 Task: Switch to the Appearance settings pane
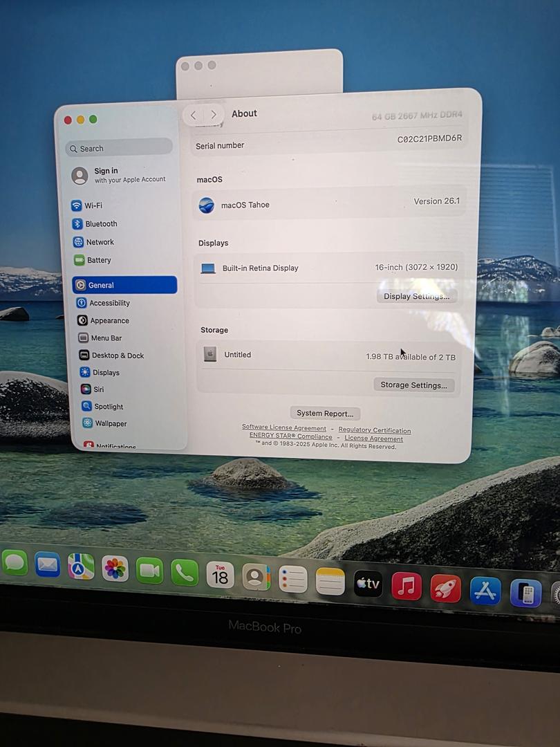point(109,321)
